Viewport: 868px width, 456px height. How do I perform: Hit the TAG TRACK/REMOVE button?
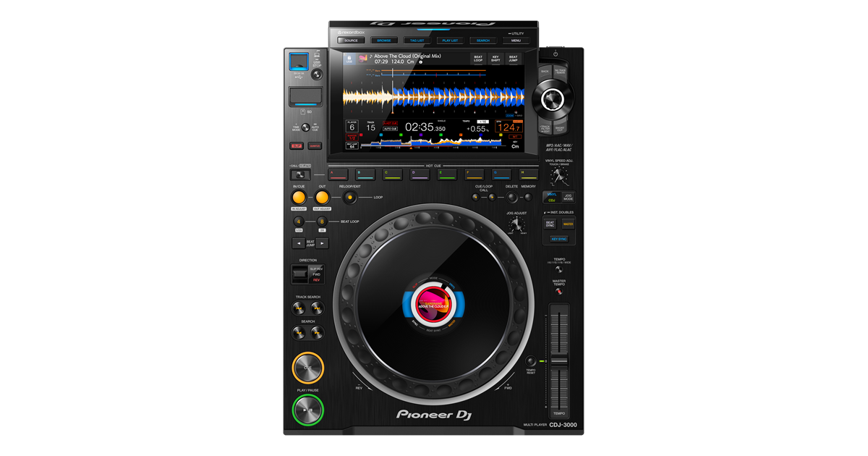(561, 70)
